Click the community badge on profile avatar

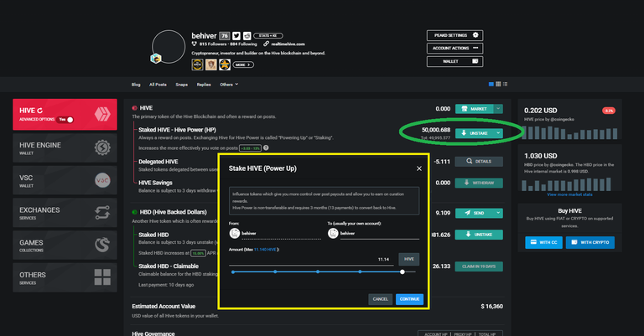tap(156, 59)
